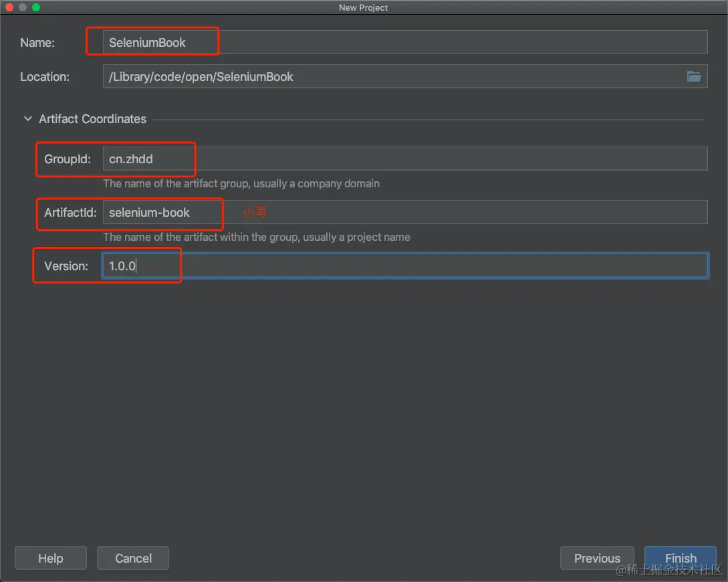
Task: Go back with the Previous button
Action: click(x=597, y=558)
